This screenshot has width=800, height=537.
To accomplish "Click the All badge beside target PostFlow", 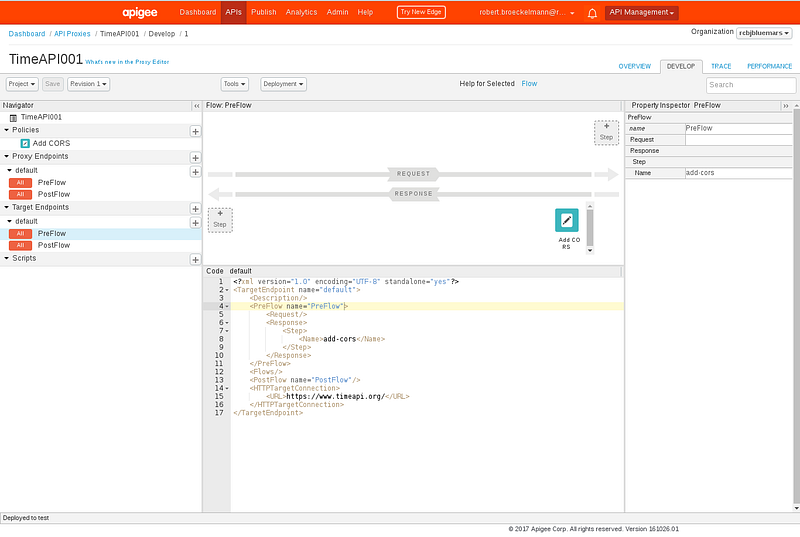I will point(20,245).
